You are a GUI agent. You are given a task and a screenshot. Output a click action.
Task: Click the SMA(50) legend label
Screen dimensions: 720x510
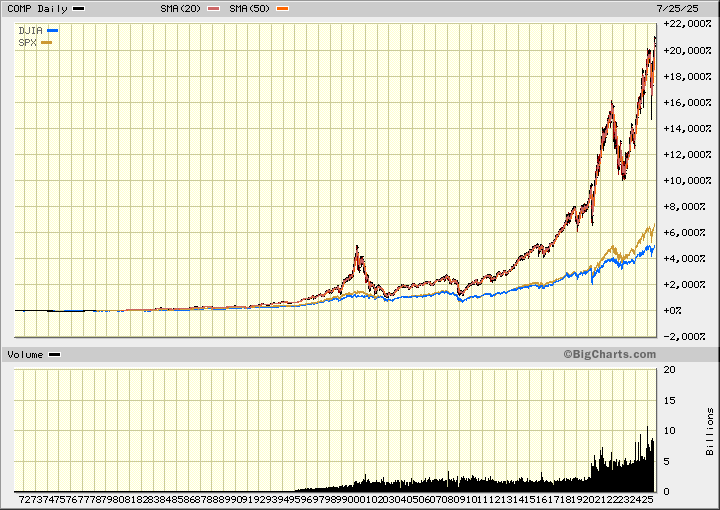[250, 9]
